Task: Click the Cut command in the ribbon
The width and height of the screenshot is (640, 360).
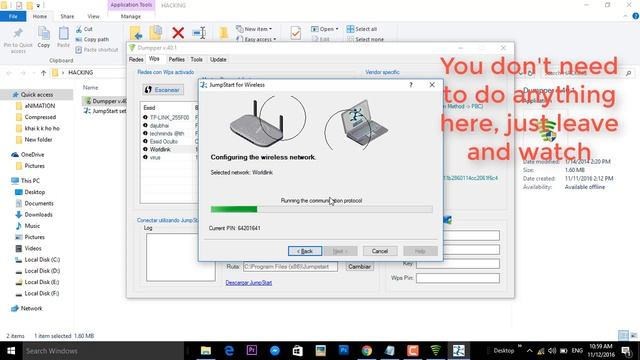Action: point(84,29)
